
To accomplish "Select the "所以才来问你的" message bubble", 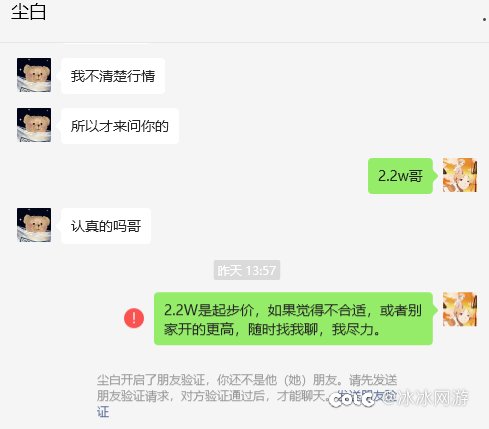I will [120, 126].
